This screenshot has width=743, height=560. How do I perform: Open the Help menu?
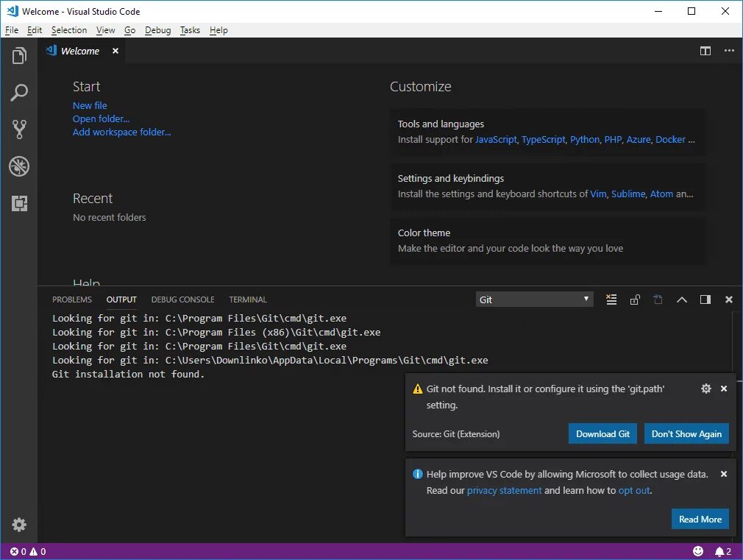click(x=219, y=30)
